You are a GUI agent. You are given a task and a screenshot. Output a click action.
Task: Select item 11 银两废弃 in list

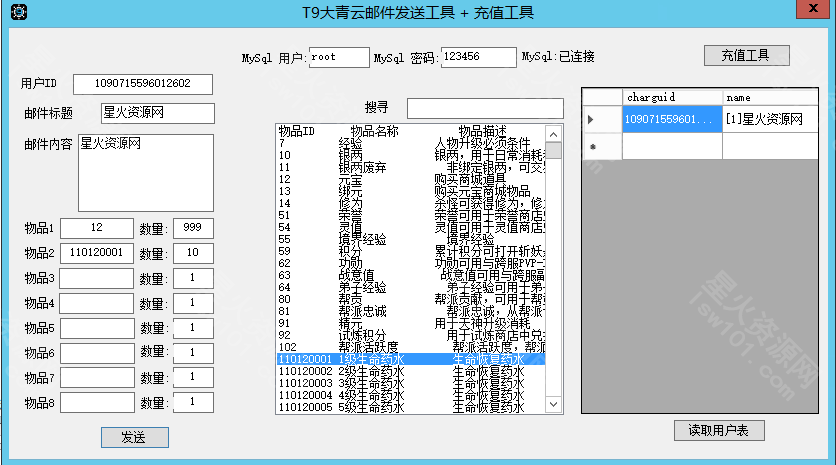click(411, 167)
